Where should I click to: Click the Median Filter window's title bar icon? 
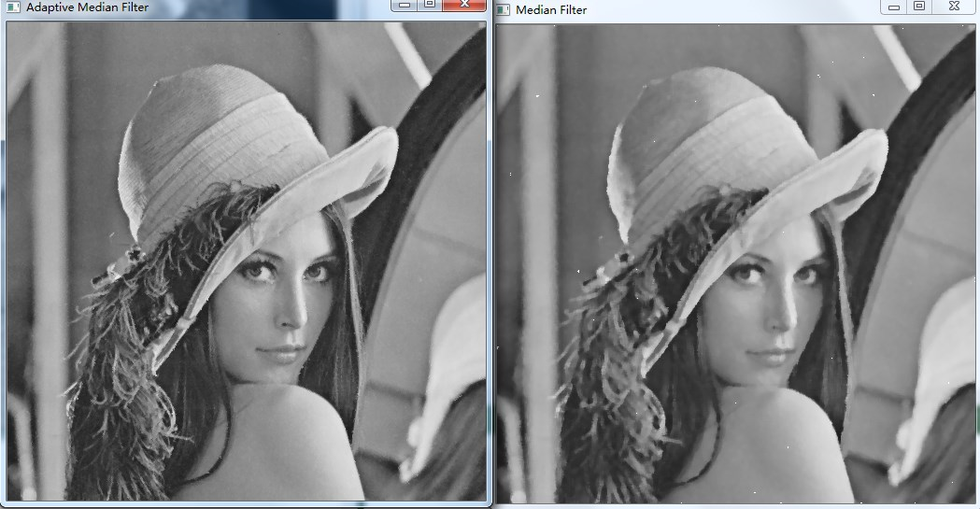(503, 9)
